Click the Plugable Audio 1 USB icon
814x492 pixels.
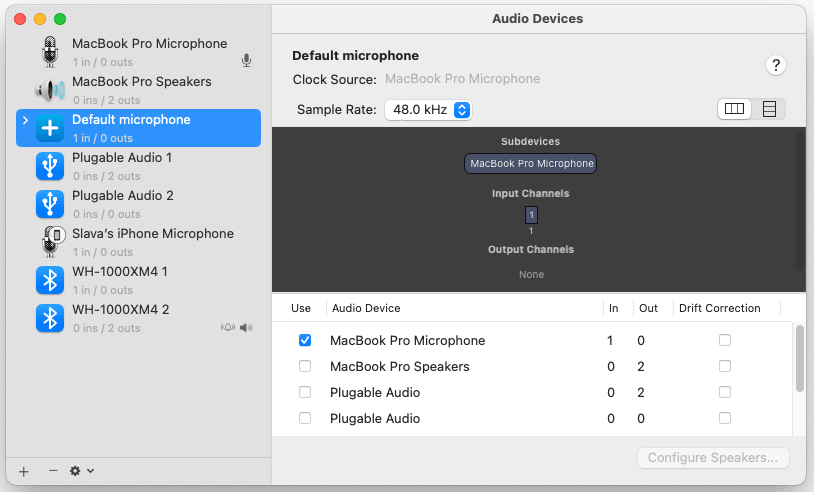(x=50, y=166)
